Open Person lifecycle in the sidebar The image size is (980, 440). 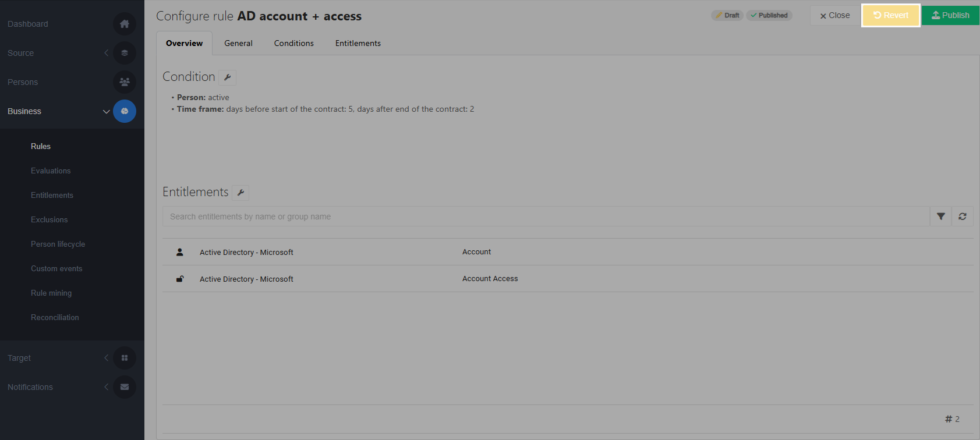click(x=58, y=244)
